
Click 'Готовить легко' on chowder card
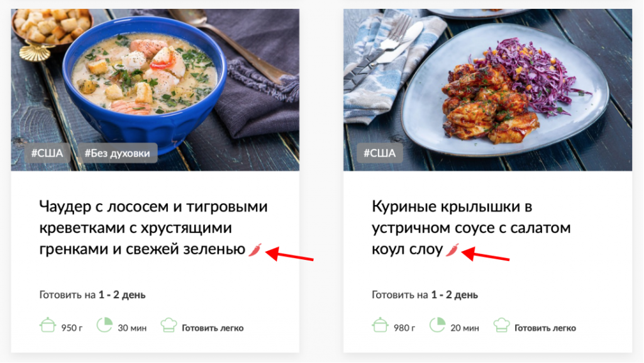213,328
